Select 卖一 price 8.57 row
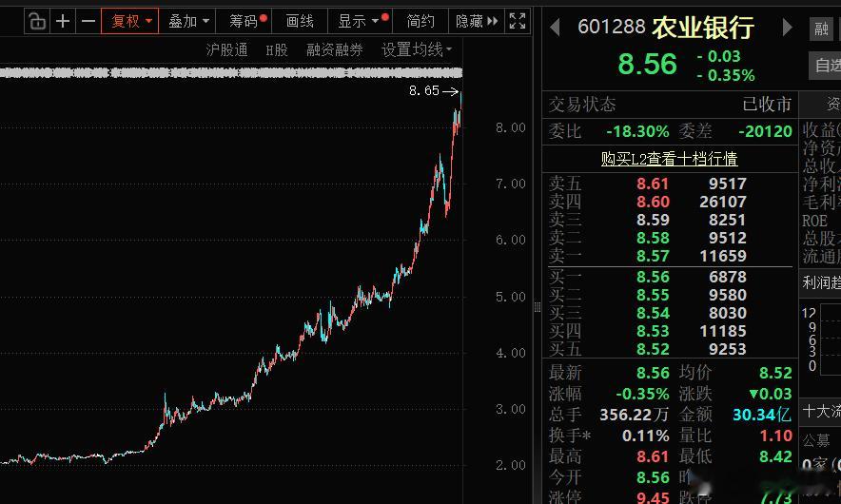Viewport: 841px width, 504px height. pos(670,256)
